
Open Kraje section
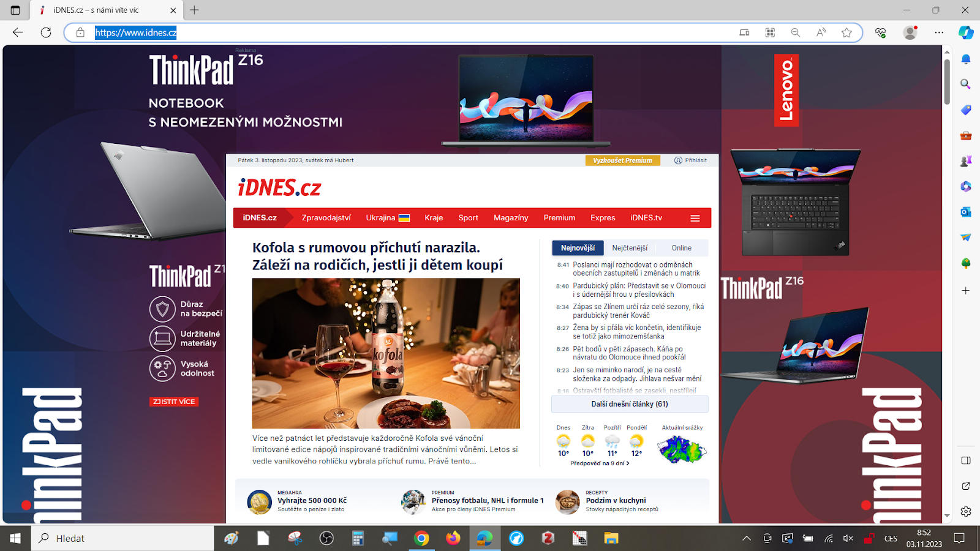[x=434, y=218]
